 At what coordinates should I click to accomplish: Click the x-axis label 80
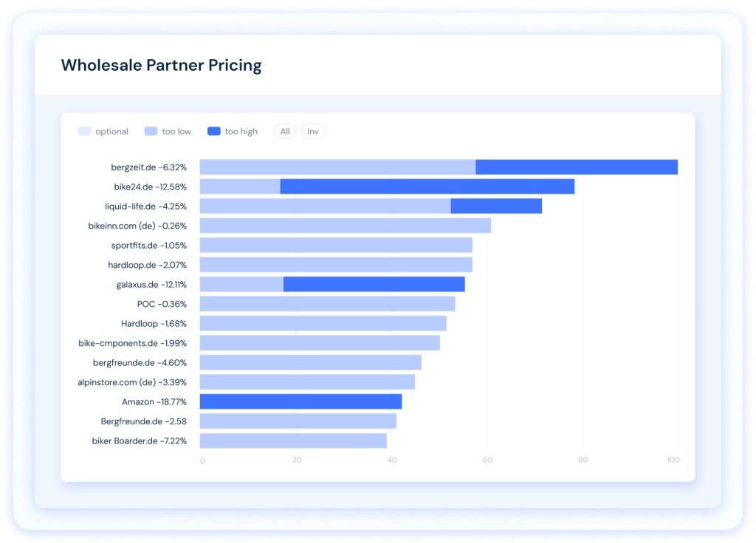[x=583, y=460]
